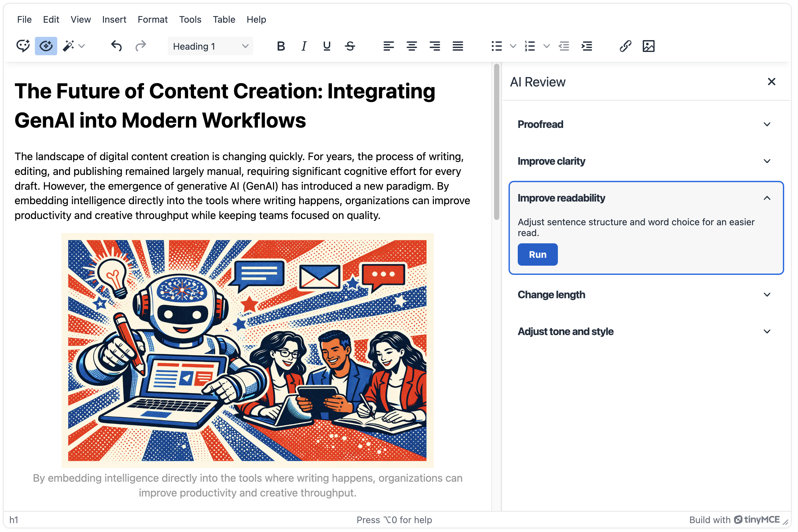This screenshot has height=532, width=798.
Task: Undo the last edit
Action: (x=116, y=46)
